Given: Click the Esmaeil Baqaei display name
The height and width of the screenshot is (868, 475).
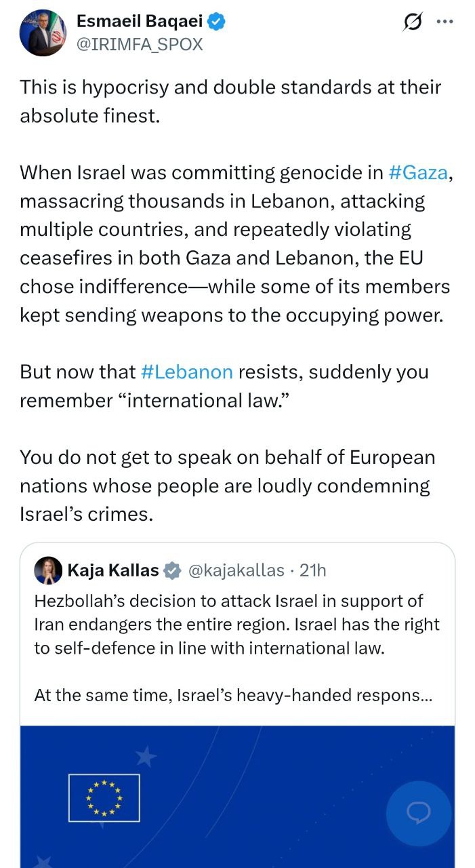Looking at the screenshot, I should (x=139, y=22).
